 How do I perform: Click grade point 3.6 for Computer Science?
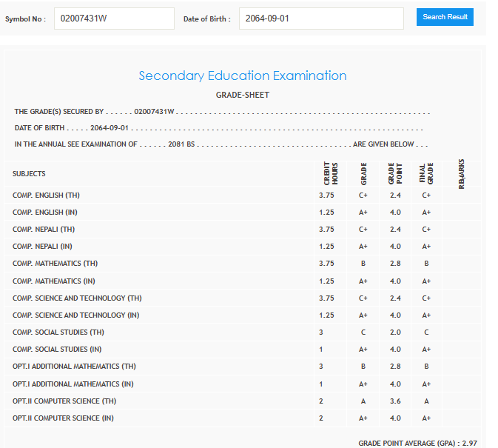[394, 401]
